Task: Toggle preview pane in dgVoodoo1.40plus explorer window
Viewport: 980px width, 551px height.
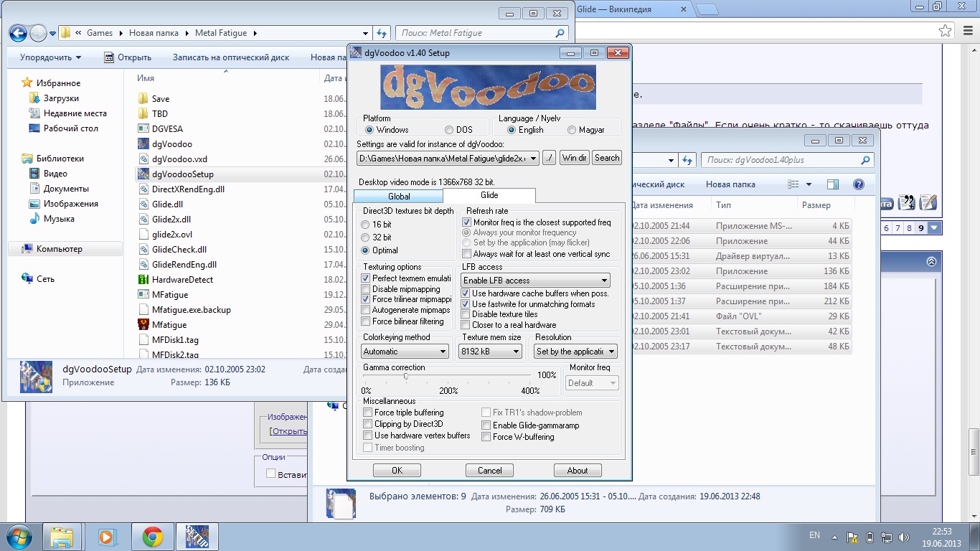Action: (832, 184)
